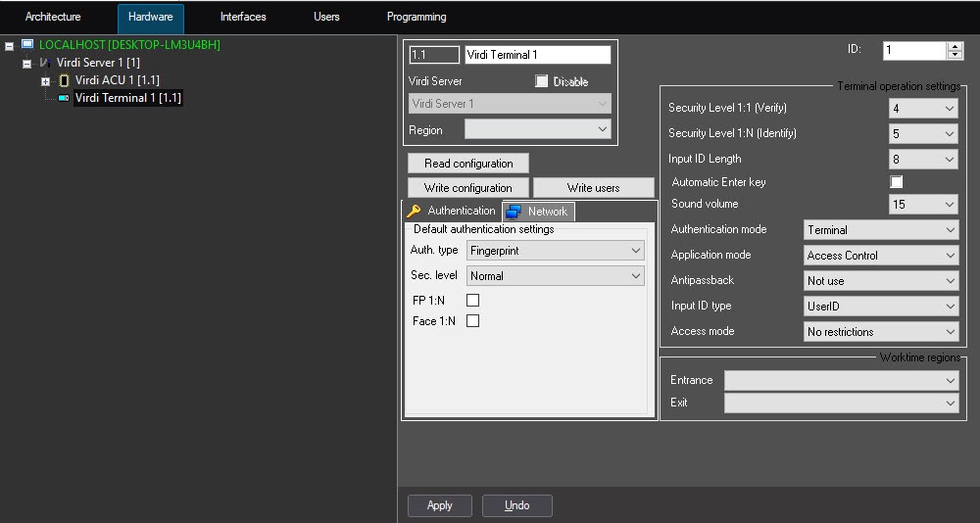Click the Apply button
This screenshot has height=523, width=980.
[x=440, y=505]
